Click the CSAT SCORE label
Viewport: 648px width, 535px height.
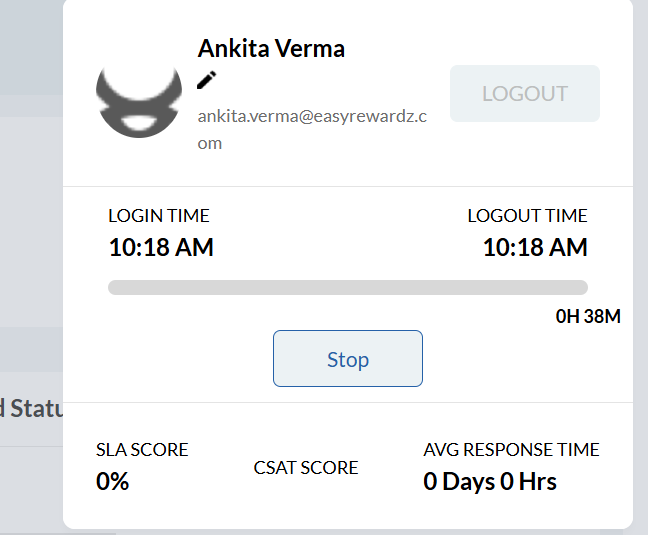[306, 467]
